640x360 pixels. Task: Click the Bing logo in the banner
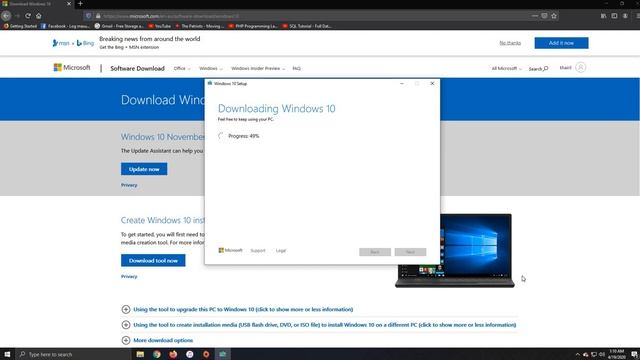(x=85, y=43)
